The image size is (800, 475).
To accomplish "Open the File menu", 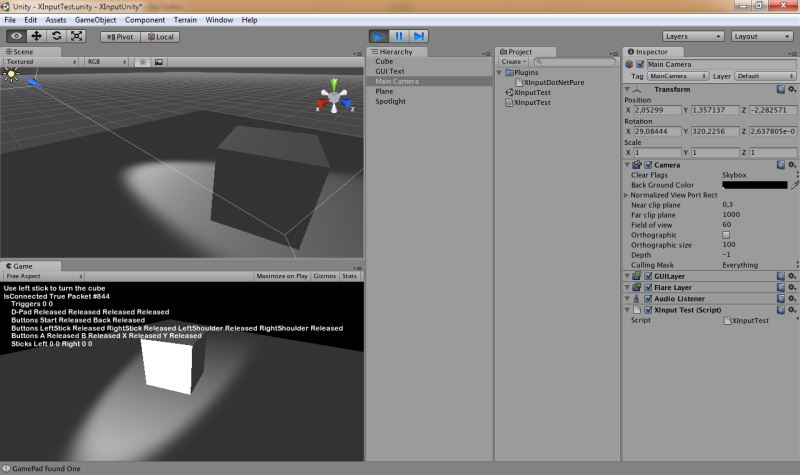I will click(10, 20).
